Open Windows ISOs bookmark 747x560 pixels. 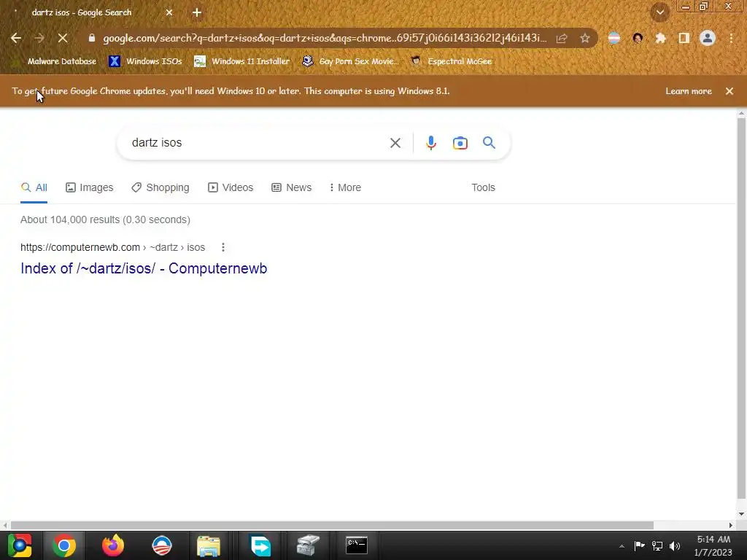(x=145, y=61)
